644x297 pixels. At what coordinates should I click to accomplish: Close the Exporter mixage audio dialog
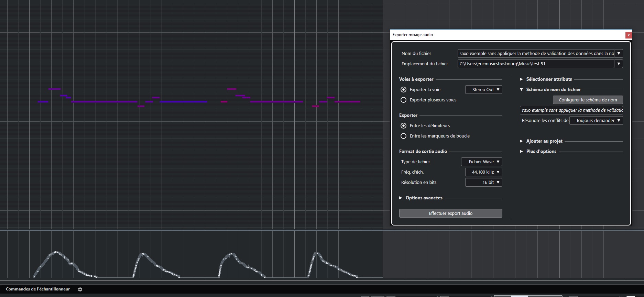pos(628,35)
